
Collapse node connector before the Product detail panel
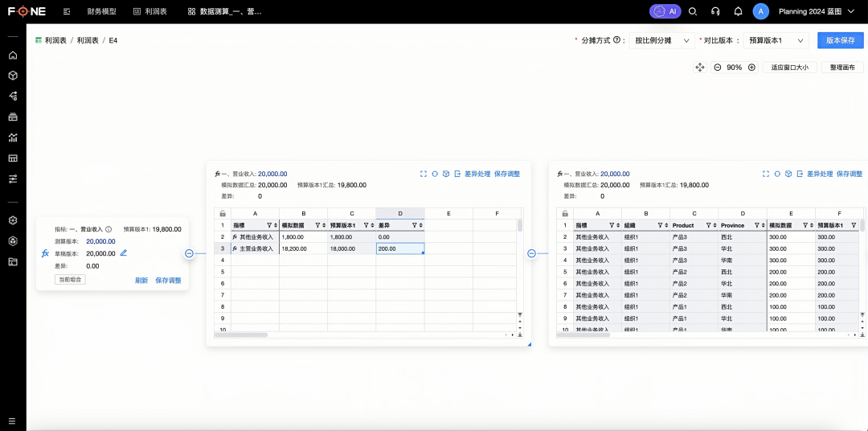[x=531, y=253]
